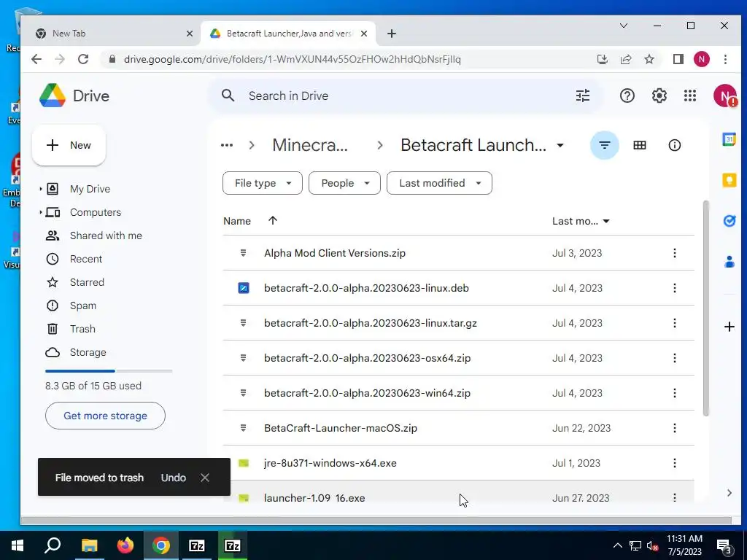This screenshot has width=747, height=560.
Task: Toggle the filter chips button
Action: (x=604, y=145)
